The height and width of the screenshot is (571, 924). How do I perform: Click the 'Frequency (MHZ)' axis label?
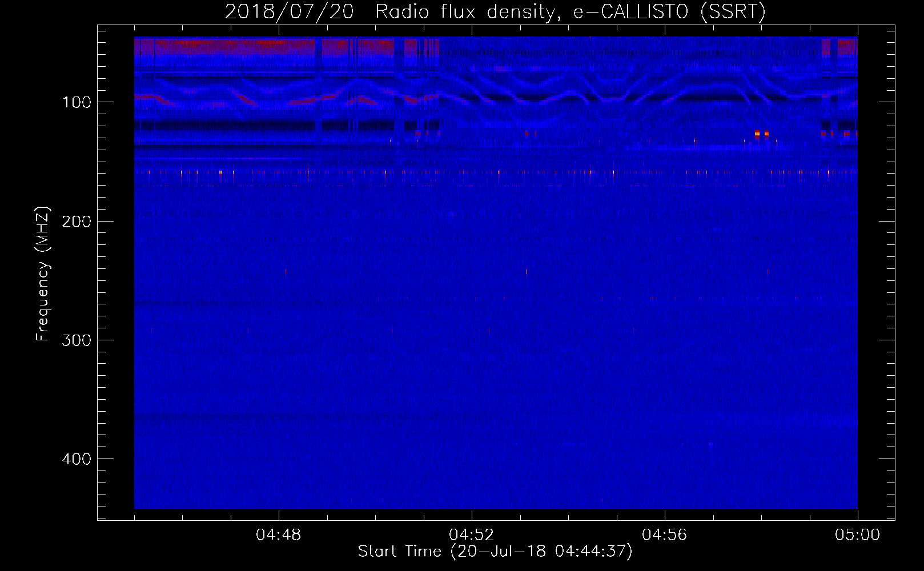(43, 274)
